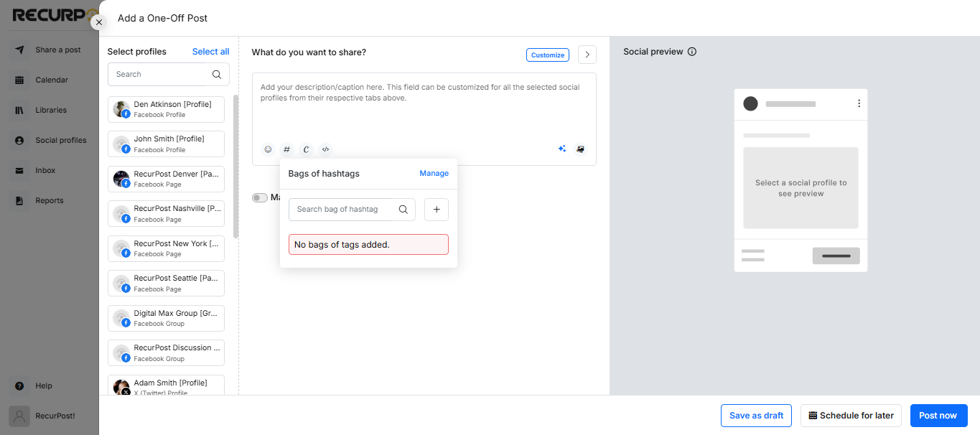
Task: Click the 'Select profiles' heading
Action: coord(136,52)
